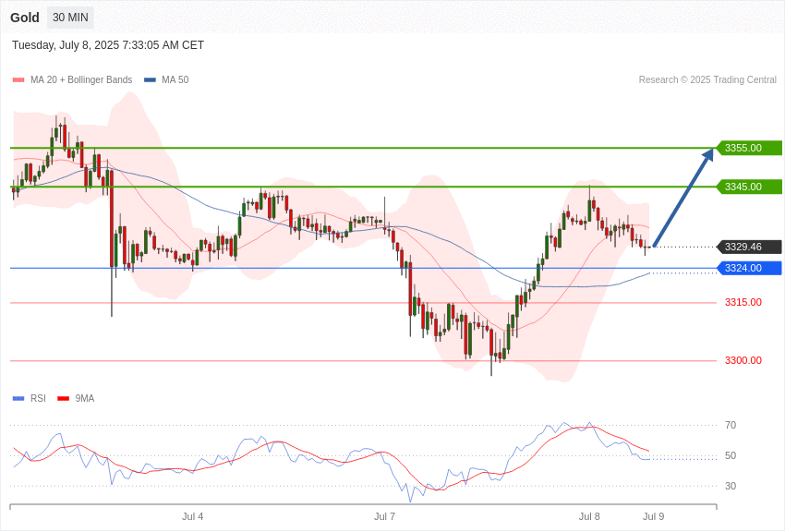
Task: Click the RSI 70 level label
Action: point(731,425)
